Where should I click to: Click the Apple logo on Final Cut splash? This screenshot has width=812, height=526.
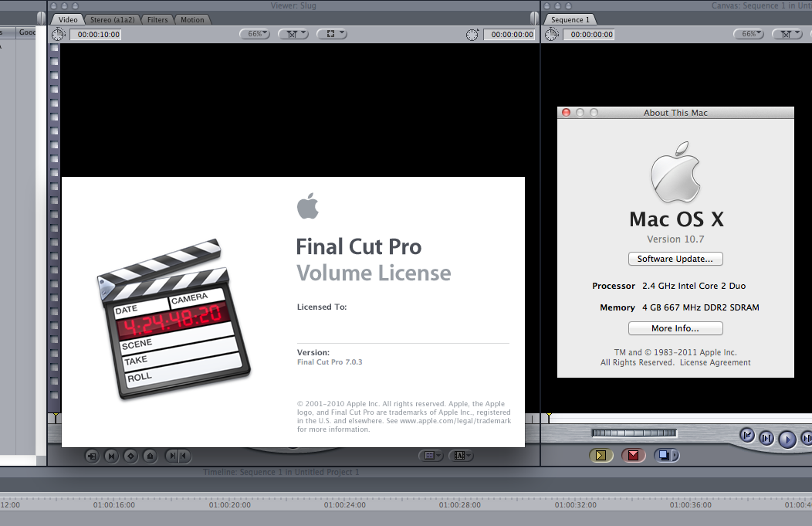308,205
